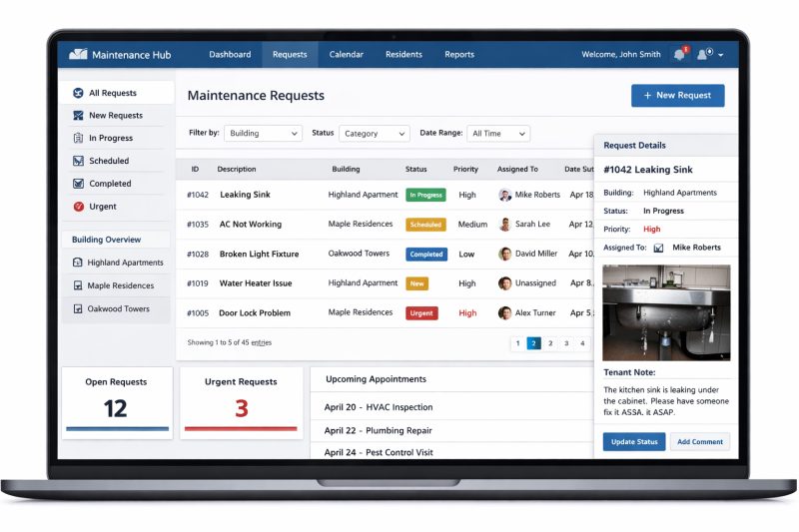Open the Category status dropdown
Screen dimensions: 799x532
coord(374,134)
